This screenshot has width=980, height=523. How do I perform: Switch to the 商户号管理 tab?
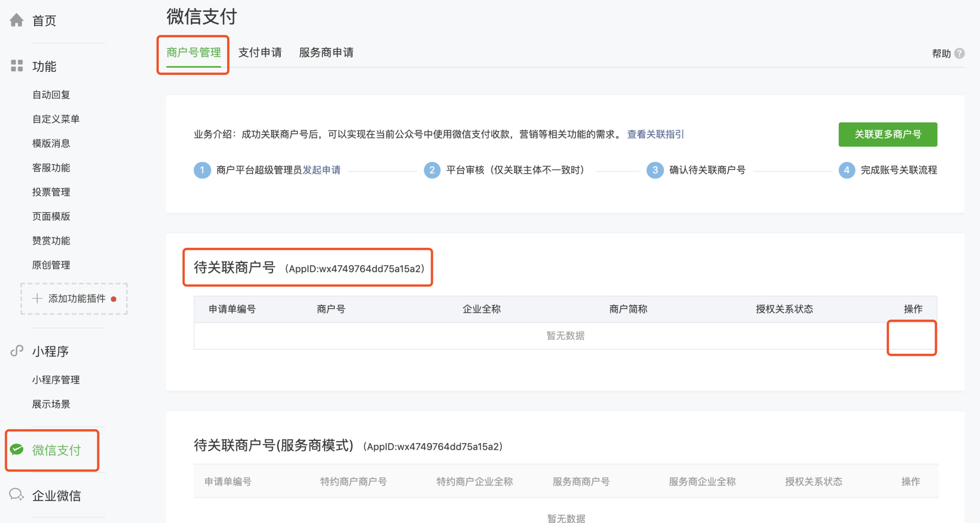193,53
